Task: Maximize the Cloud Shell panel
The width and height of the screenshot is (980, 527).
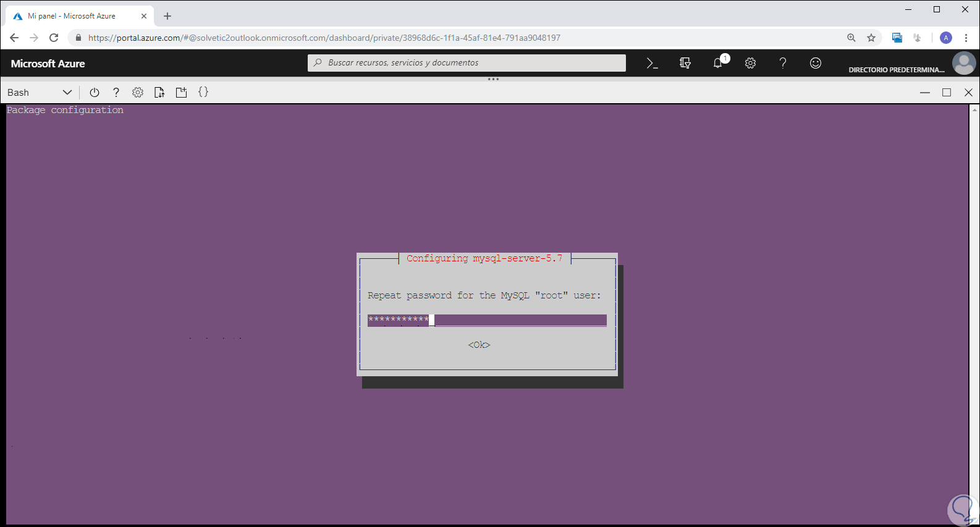Action: tap(947, 93)
